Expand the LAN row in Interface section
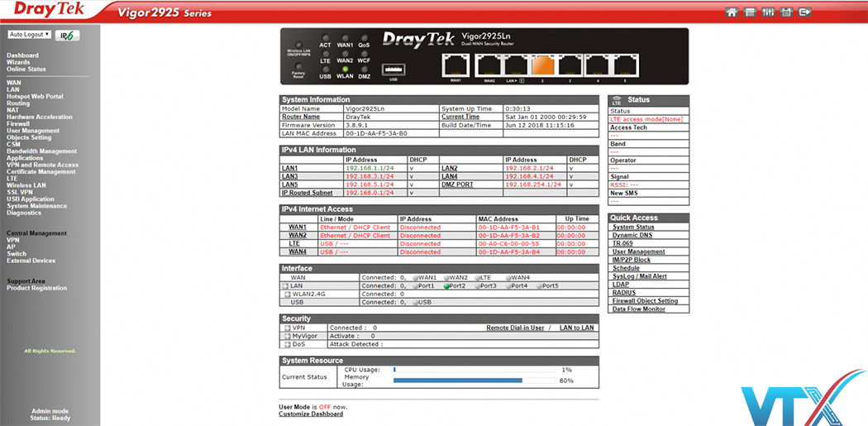 coord(286,286)
